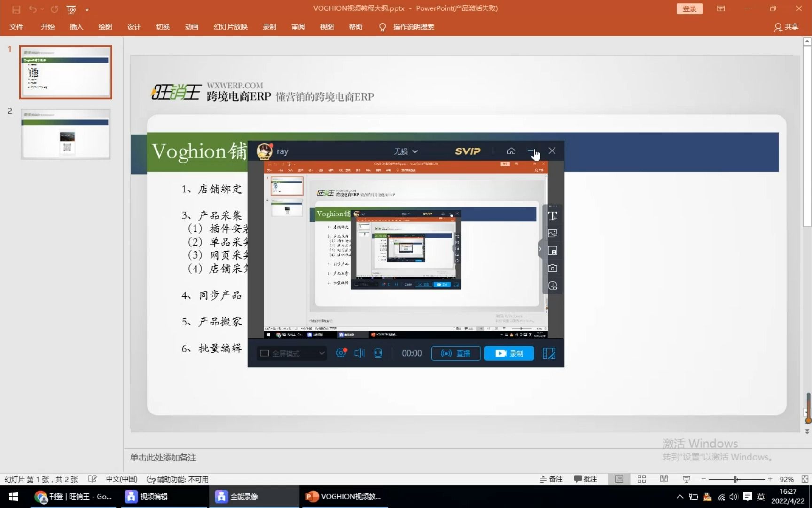Viewport: 812px width, 508px height.
Task: Collapse the recorder side tool panel arrow
Action: 540,249
